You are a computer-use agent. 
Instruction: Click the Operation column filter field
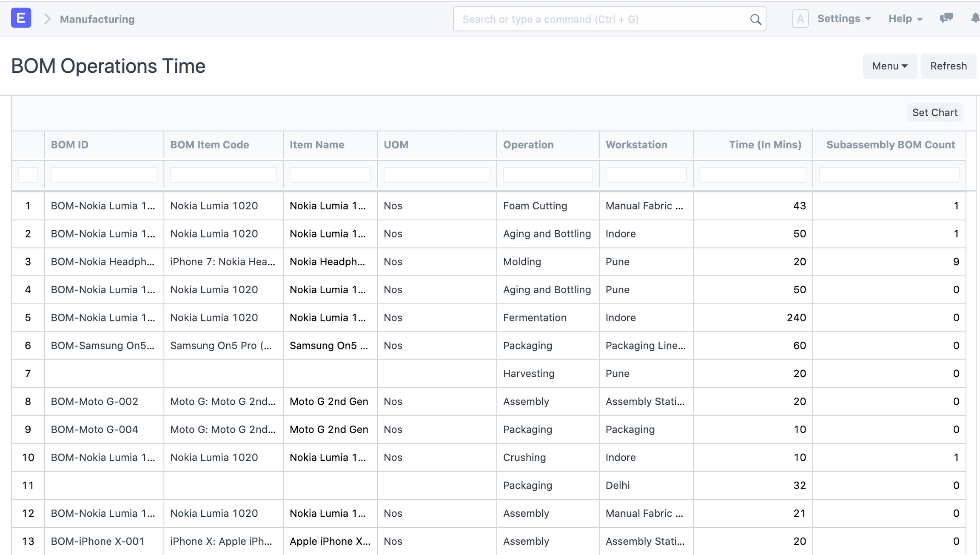(547, 175)
